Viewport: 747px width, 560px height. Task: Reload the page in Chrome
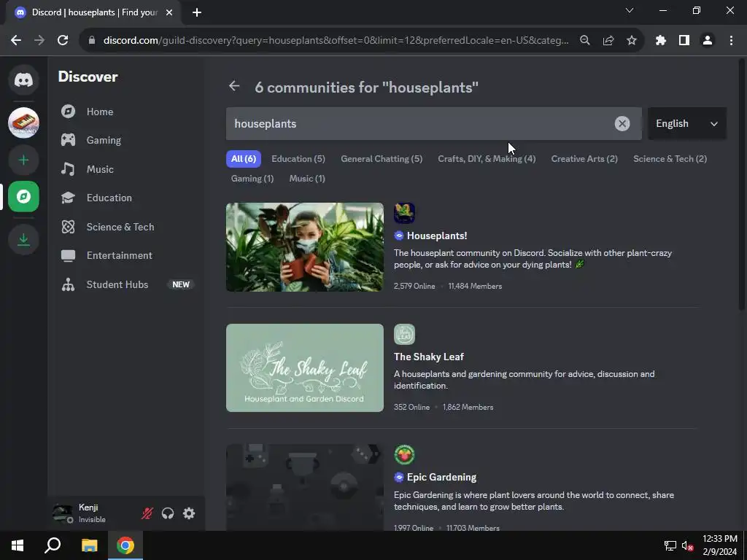pyautogui.click(x=63, y=41)
